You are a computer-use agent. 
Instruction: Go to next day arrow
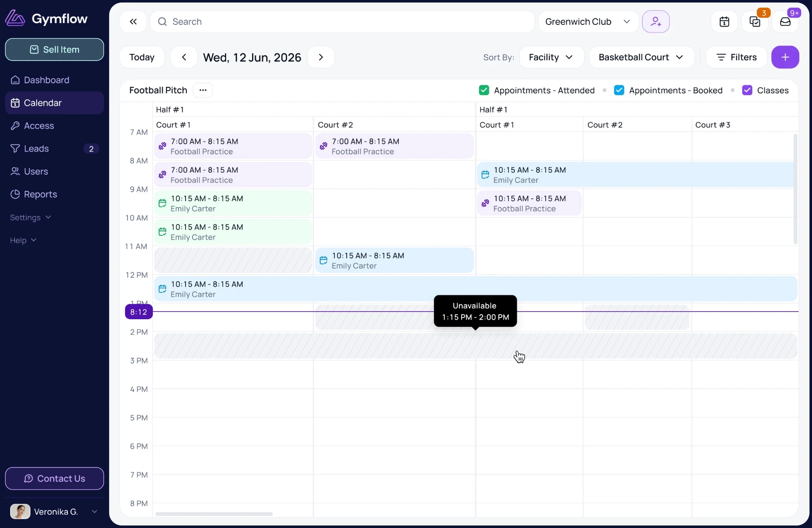click(x=321, y=57)
